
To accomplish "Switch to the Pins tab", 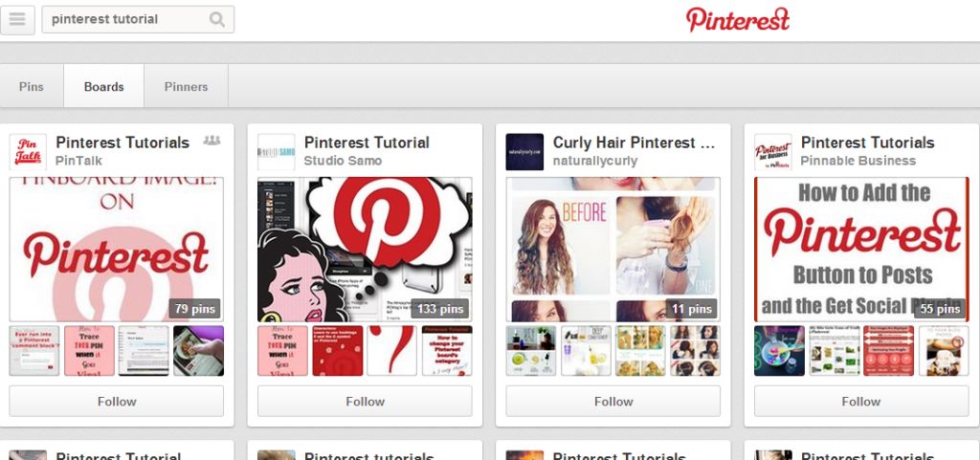I will click(x=32, y=87).
